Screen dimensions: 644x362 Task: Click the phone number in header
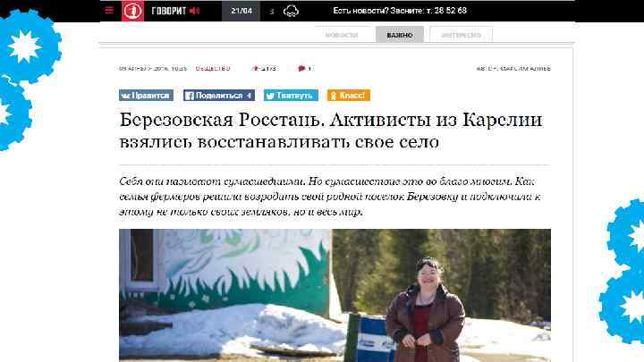[451, 11]
